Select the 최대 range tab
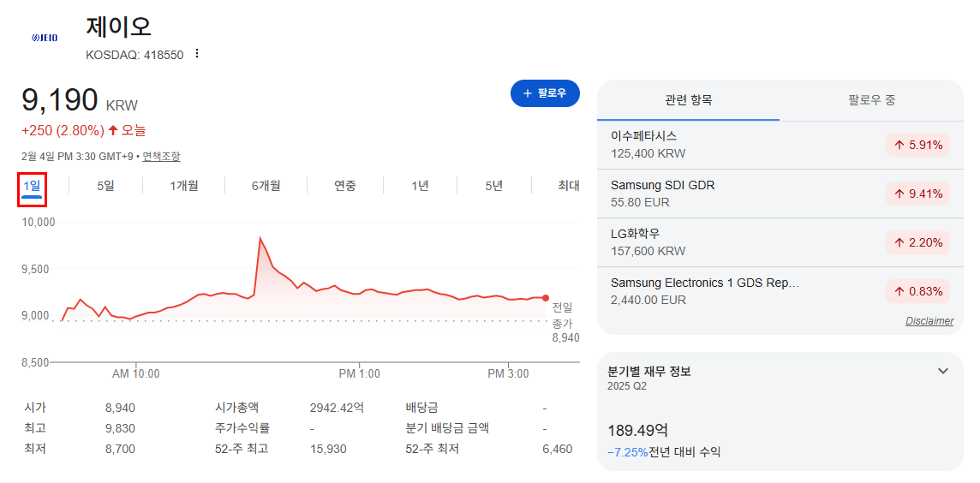The width and height of the screenshot is (980, 483). 569,186
